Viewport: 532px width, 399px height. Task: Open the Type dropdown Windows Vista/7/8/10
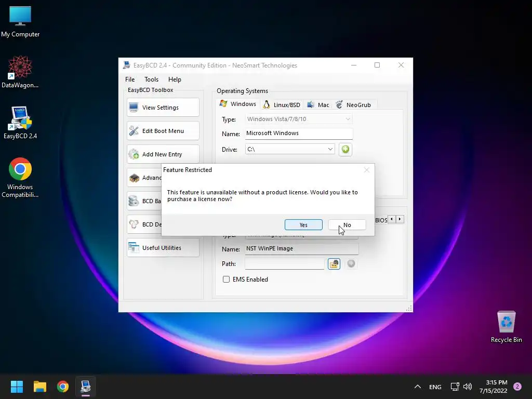[x=299, y=119]
